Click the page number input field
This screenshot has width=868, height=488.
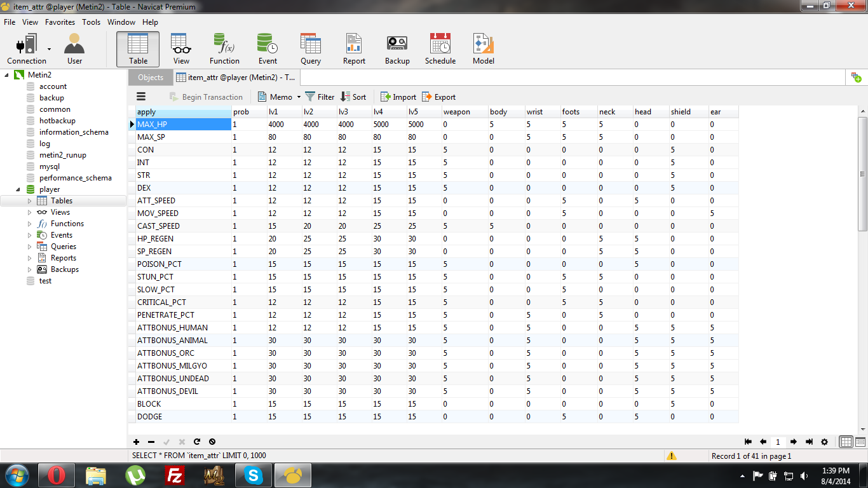(x=778, y=442)
